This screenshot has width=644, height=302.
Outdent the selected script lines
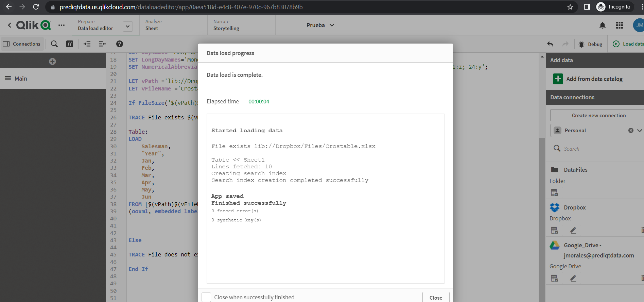(x=102, y=44)
